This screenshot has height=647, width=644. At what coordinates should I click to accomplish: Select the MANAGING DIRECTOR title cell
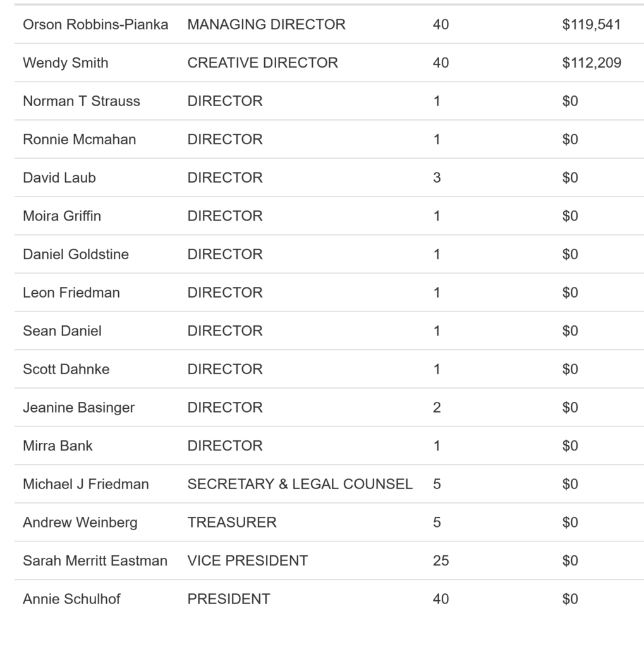[266, 25]
